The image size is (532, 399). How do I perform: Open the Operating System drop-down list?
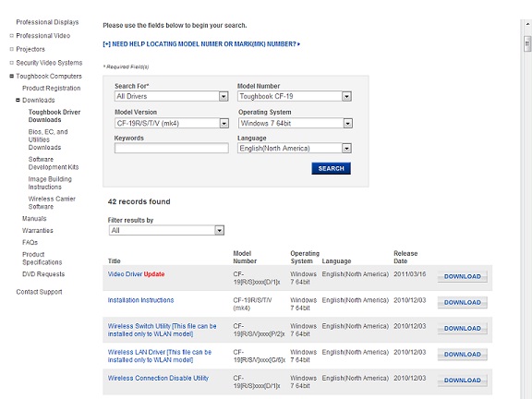pyautogui.click(x=348, y=123)
